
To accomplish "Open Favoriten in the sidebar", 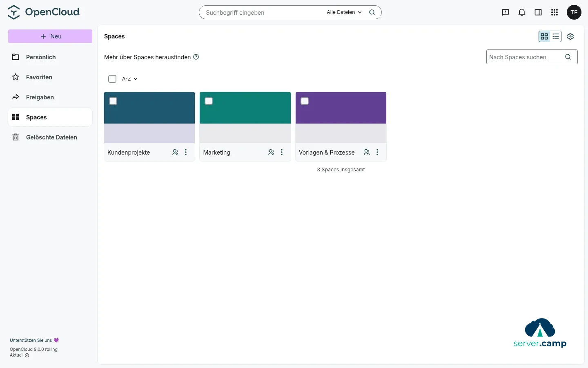I will tap(50, 77).
